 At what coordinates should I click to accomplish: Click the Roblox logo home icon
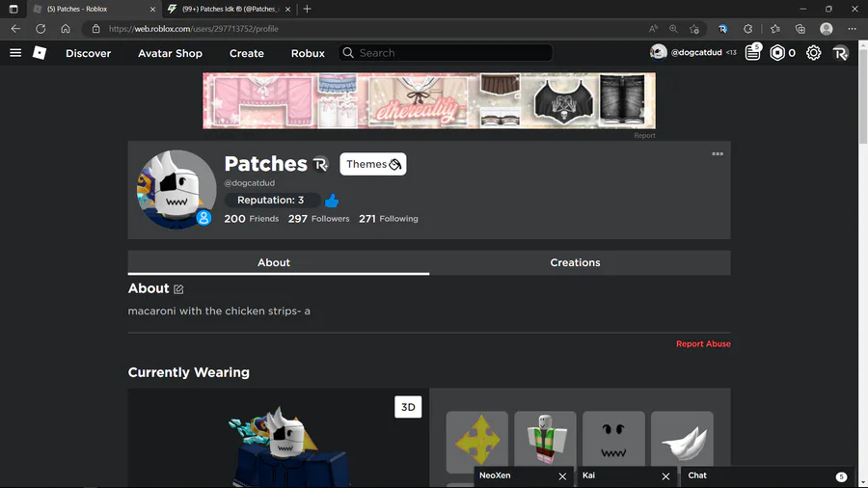40,53
